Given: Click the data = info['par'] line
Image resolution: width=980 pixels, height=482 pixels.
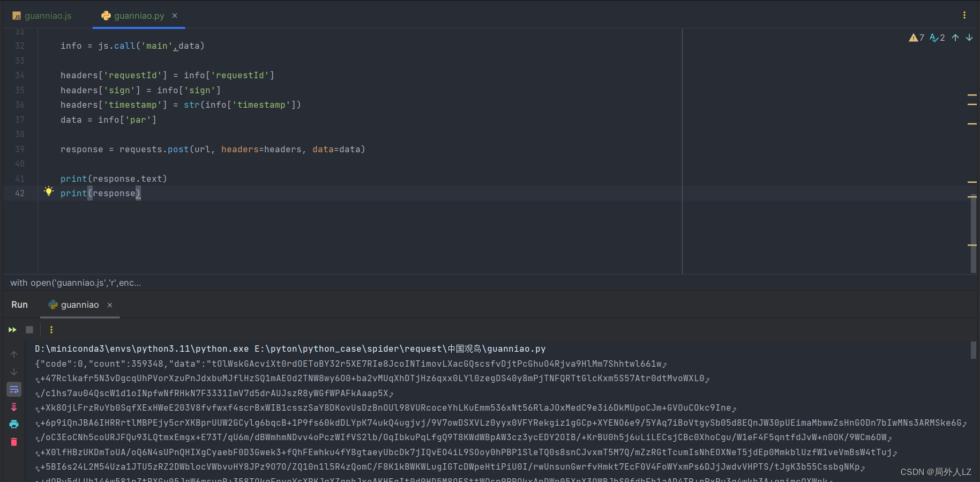Looking at the screenshot, I should tap(108, 120).
